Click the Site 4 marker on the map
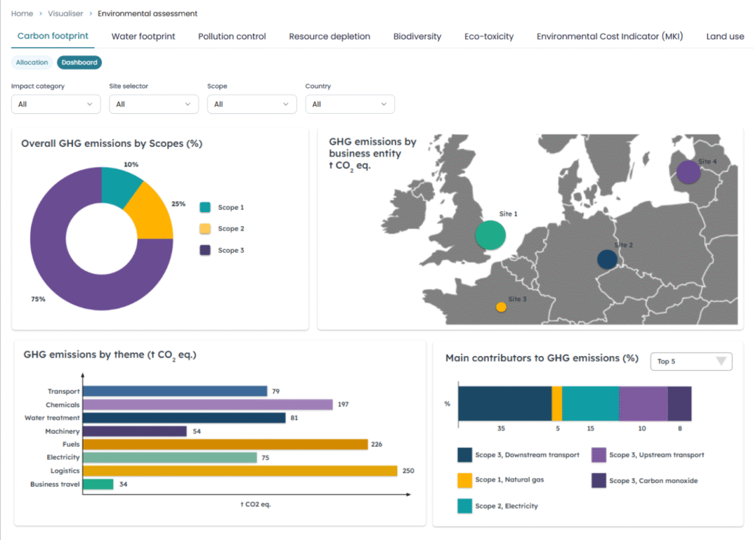The image size is (756, 540). tap(687, 171)
